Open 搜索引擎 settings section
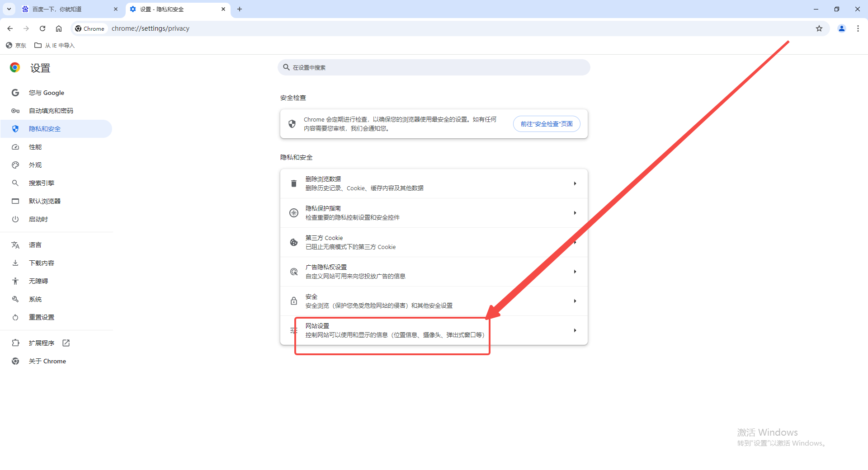This screenshot has height=470, width=868. click(x=56, y=183)
